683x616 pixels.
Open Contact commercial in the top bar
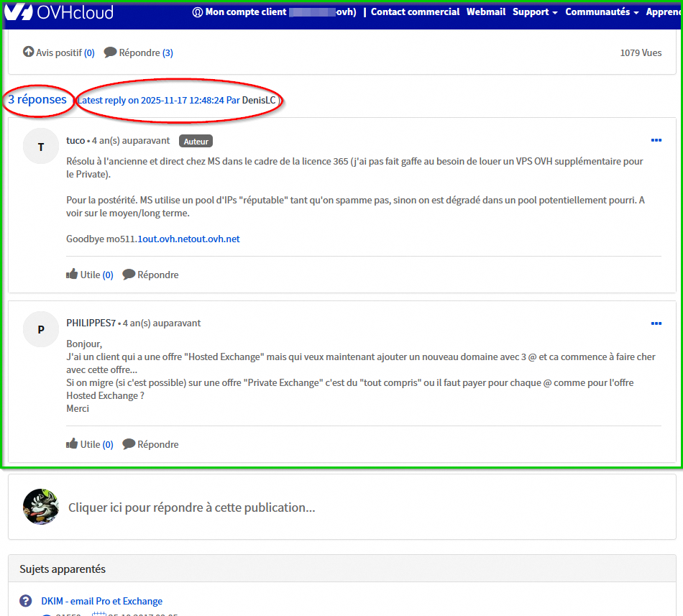415,12
